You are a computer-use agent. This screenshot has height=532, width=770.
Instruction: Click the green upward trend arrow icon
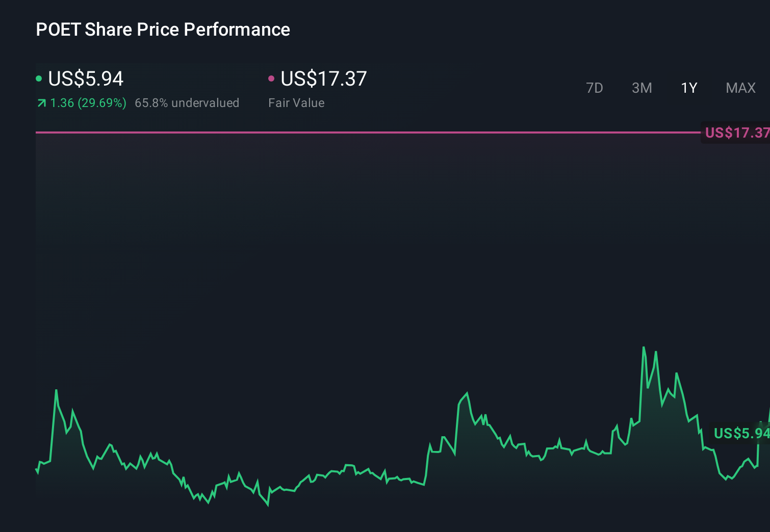tap(41, 103)
